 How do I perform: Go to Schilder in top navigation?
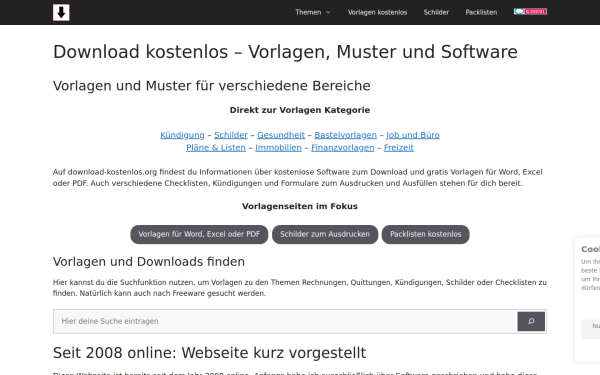coord(436,12)
